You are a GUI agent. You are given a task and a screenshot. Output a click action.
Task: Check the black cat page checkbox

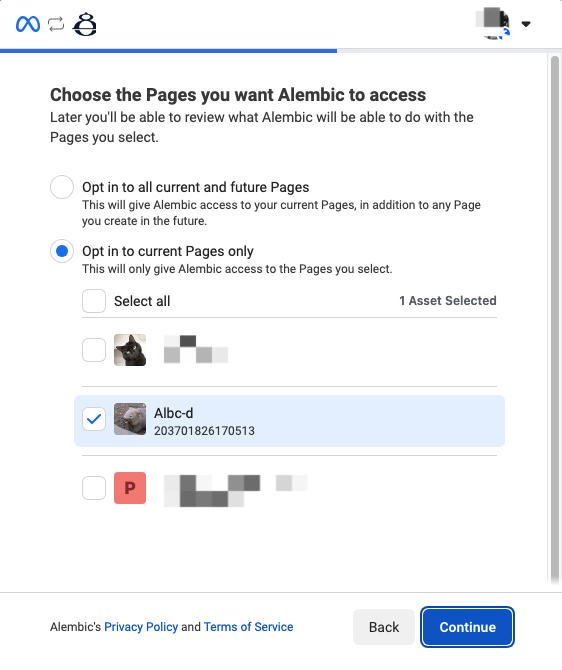(94, 350)
